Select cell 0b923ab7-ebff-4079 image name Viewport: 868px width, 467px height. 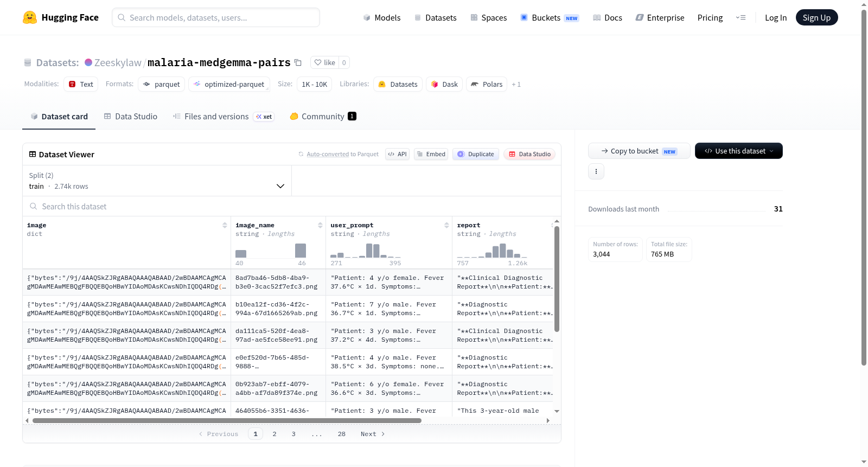click(x=278, y=388)
